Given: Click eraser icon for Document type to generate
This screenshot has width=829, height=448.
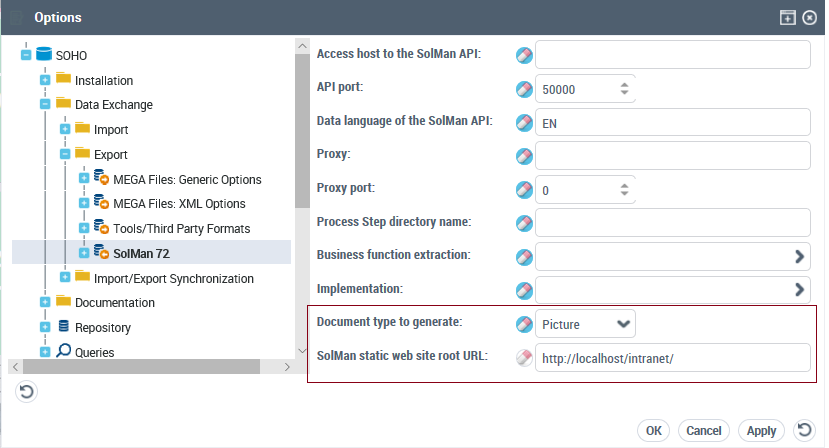Looking at the screenshot, I should 524,324.
